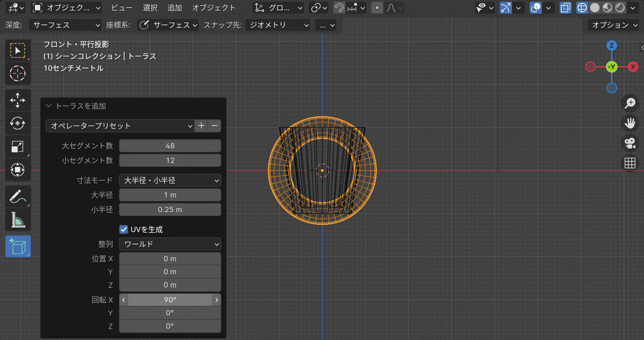Viewport: 644px width, 340px height.
Task: Uncheck the UVを生成 checkbox
Action: 124,230
